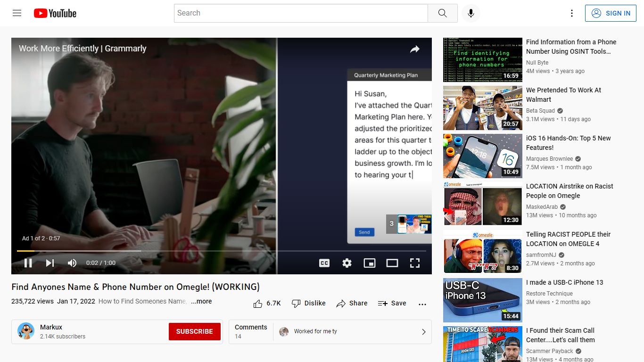Like the video with thumbs up
The image size is (644, 362).
[267, 304]
